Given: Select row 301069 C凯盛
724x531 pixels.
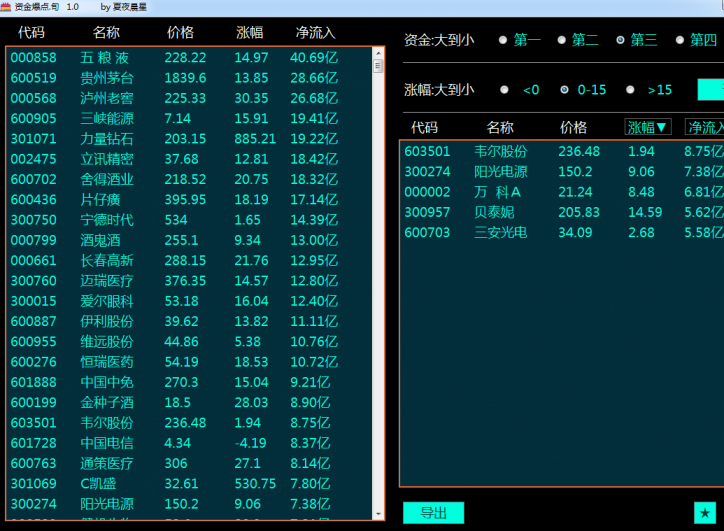Looking at the screenshot, I should click(x=189, y=484).
